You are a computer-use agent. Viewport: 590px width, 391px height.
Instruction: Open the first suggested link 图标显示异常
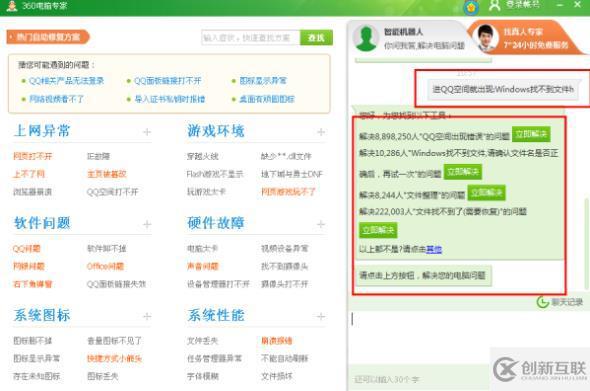pyautogui.click(x=263, y=81)
